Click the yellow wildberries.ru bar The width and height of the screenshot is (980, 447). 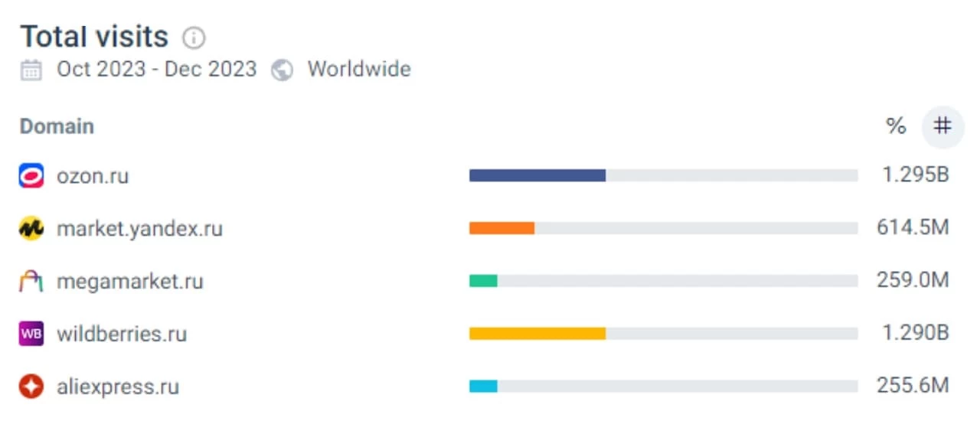pos(537,334)
